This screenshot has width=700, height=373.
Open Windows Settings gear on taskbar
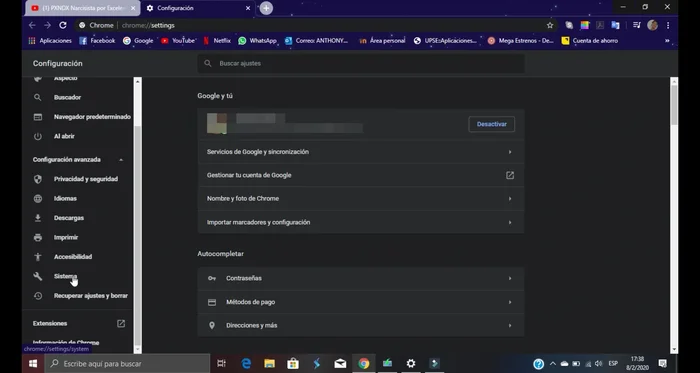pyautogui.click(x=411, y=364)
